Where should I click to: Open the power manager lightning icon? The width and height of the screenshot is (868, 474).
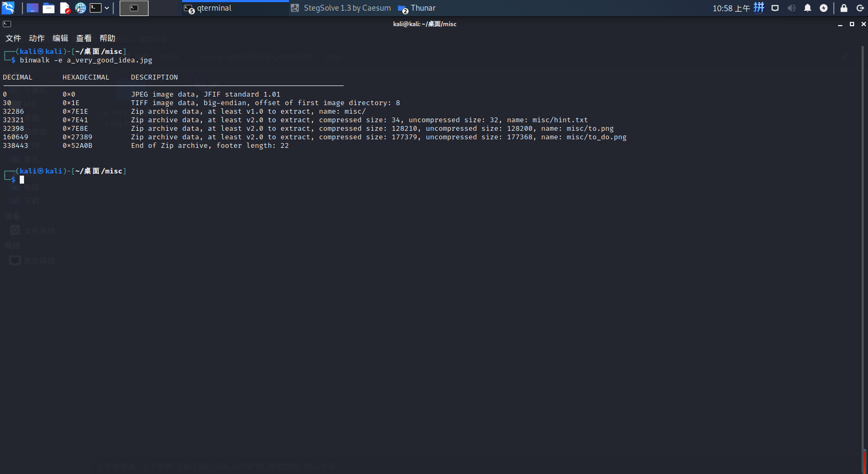[824, 8]
